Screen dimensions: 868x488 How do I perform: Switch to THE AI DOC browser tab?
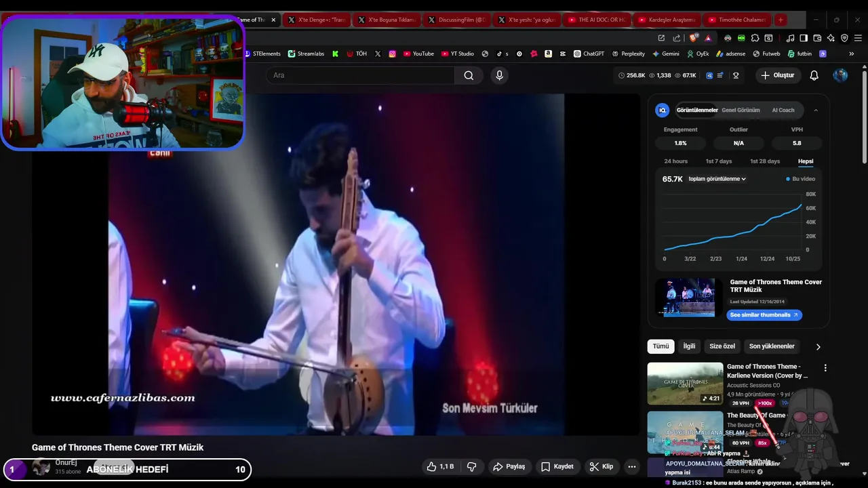pyautogui.click(x=597, y=20)
